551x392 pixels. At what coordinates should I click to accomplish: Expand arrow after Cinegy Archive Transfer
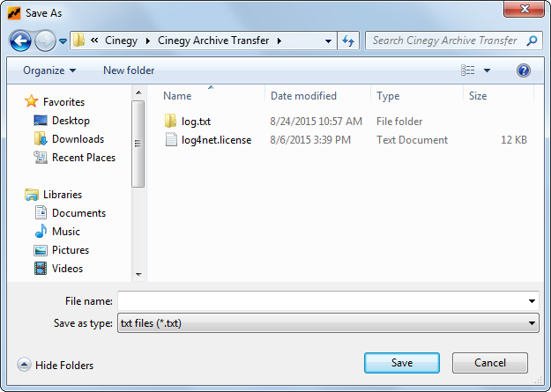[x=279, y=41]
